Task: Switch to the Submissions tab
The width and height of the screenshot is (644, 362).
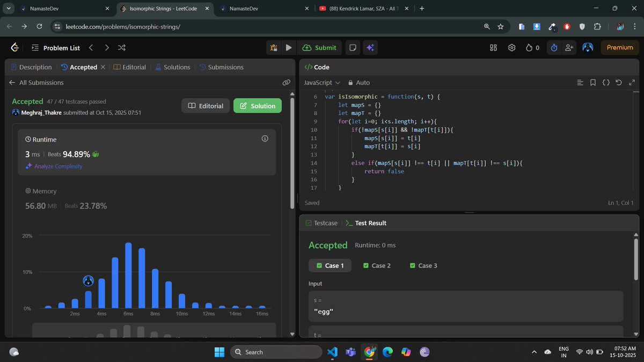Action: click(221, 67)
